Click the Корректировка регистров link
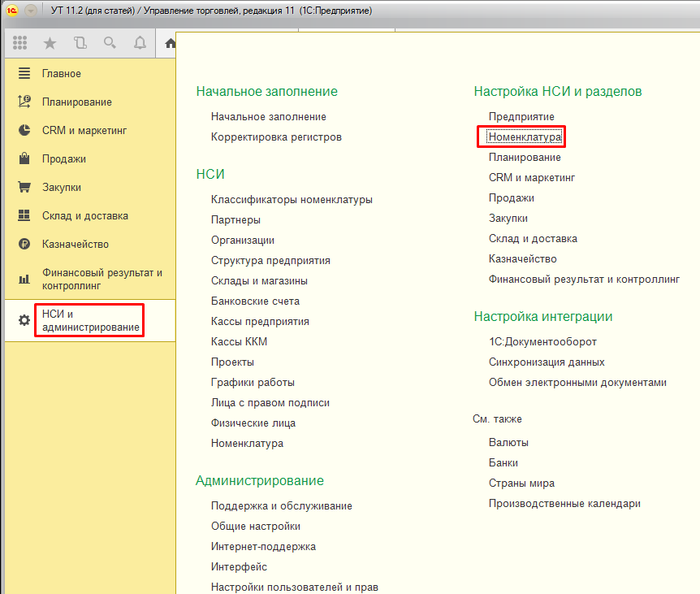 click(x=276, y=137)
